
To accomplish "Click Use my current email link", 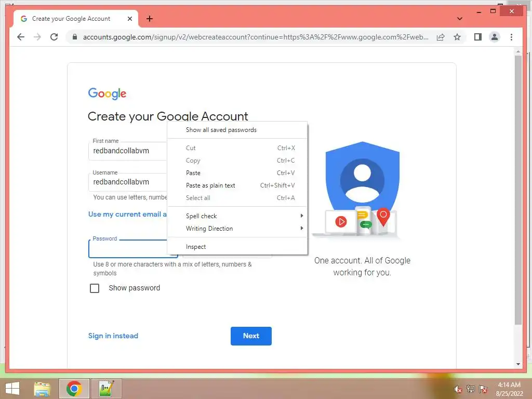I will (x=127, y=215).
